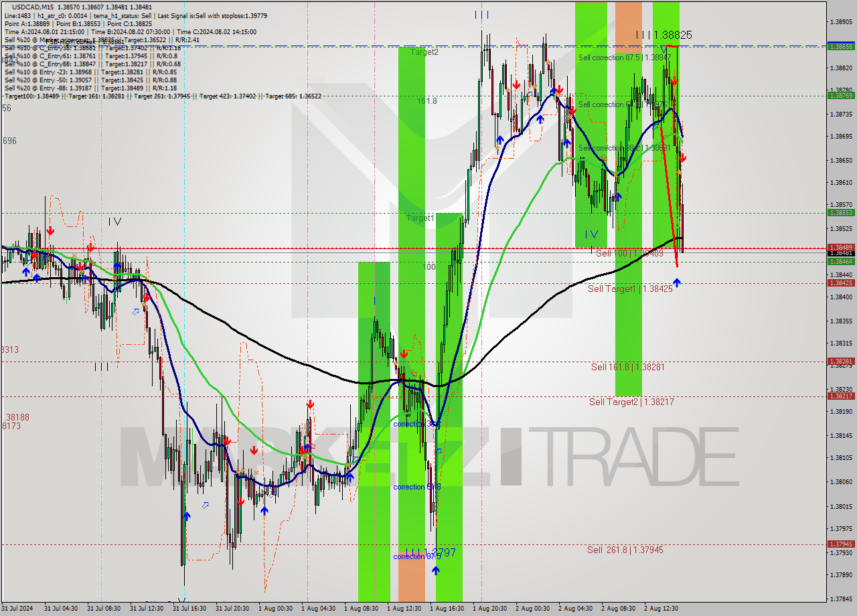Click the '31 Jul 16:30' time axis label
Image resolution: width=857 pixels, height=616 pixels.
(x=189, y=609)
